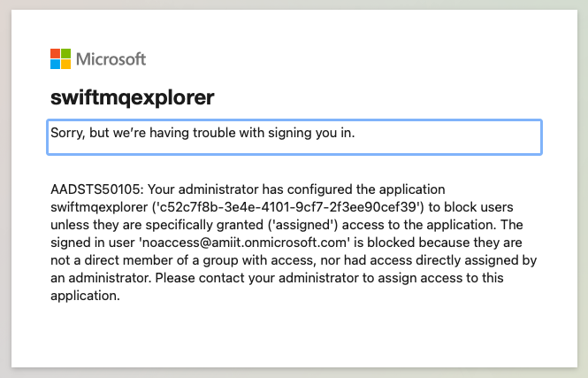Select the bold swiftmqexplorer heading
The width and height of the screenshot is (588, 378).
(x=133, y=97)
